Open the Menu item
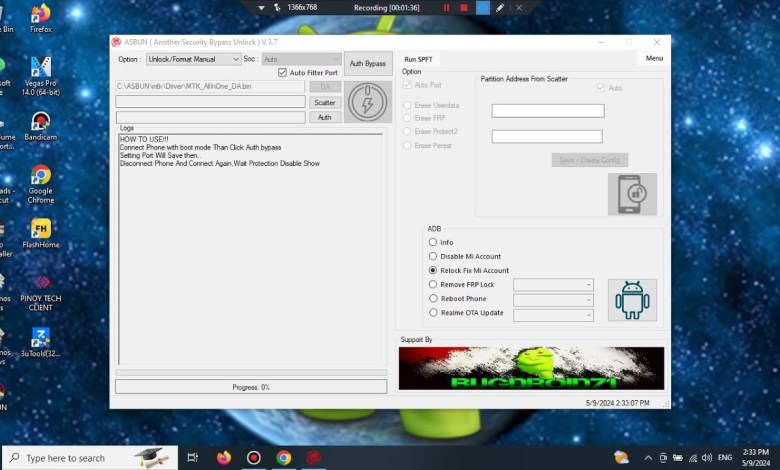 click(x=654, y=59)
